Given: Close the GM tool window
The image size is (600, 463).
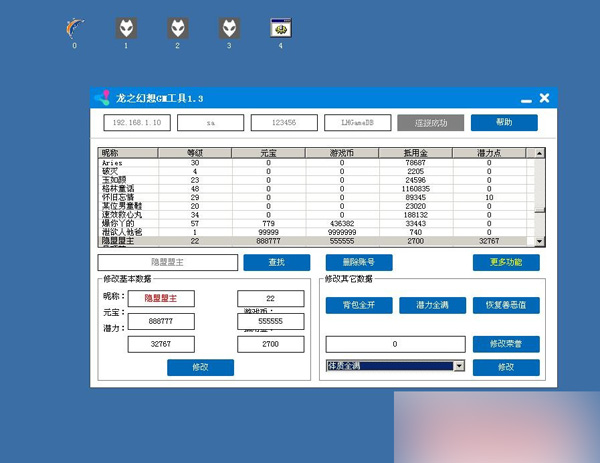Looking at the screenshot, I should [545, 98].
